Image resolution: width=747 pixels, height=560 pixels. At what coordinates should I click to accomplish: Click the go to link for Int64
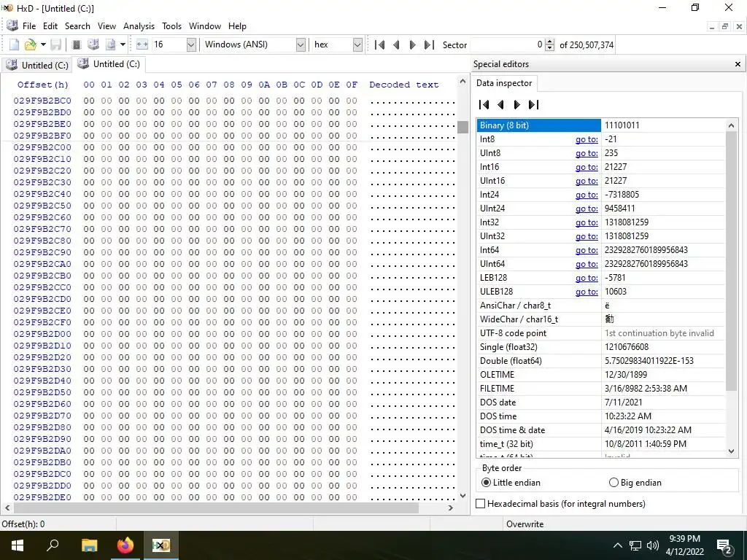point(587,250)
